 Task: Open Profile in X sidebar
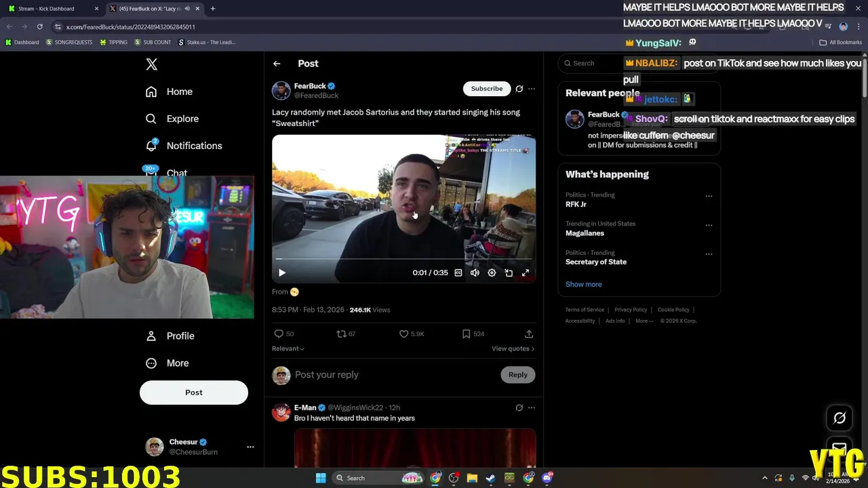pos(170,335)
